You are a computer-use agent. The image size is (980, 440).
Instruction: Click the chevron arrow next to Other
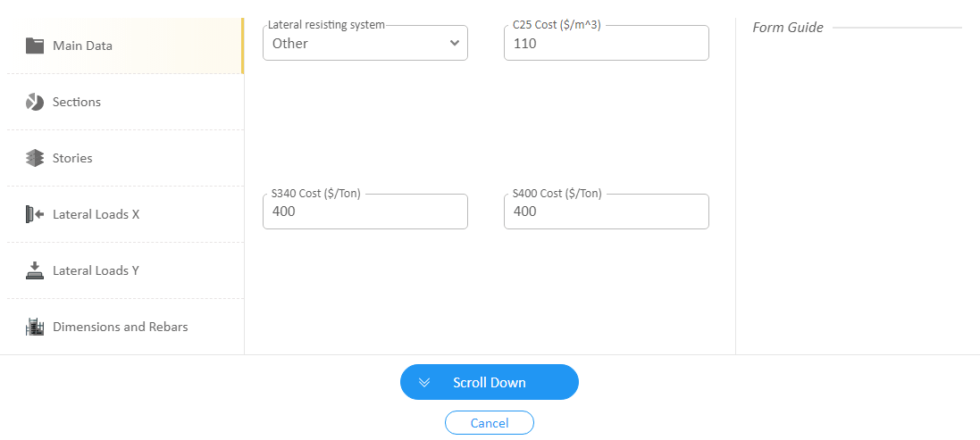pos(455,43)
